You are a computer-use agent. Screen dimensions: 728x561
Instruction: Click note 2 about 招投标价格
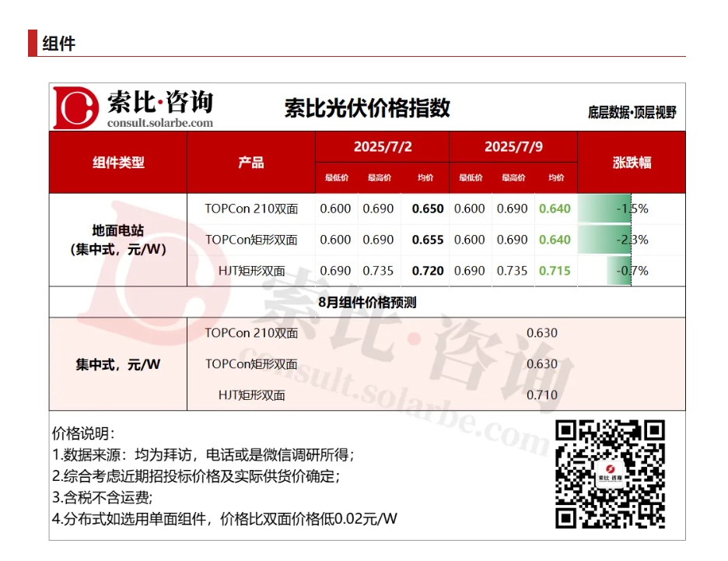pyautogui.click(x=196, y=476)
